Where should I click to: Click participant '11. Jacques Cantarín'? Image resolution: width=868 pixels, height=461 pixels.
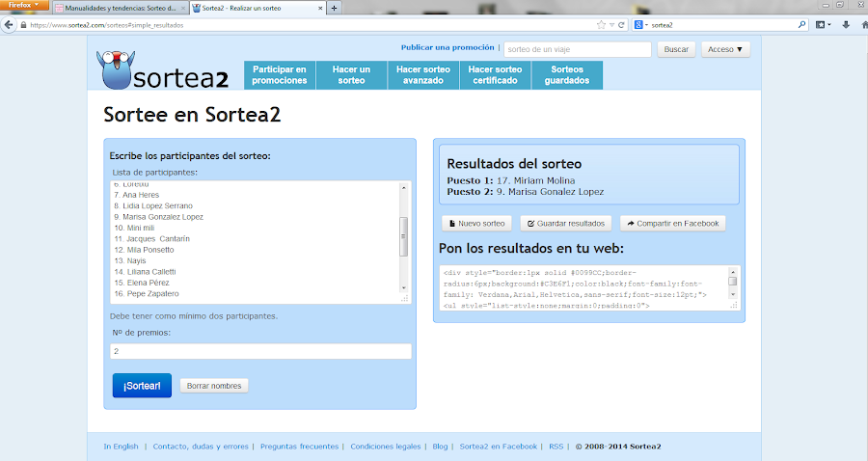click(x=151, y=238)
